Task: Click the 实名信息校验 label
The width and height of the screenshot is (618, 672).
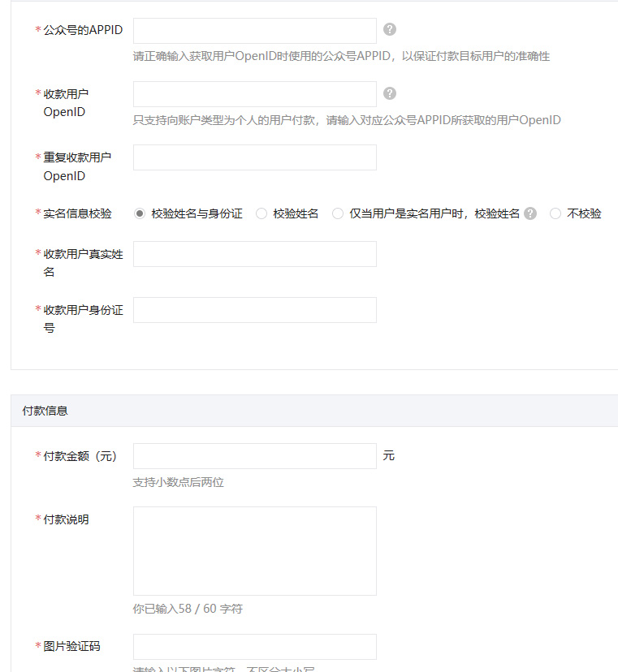Action: pos(77,213)
